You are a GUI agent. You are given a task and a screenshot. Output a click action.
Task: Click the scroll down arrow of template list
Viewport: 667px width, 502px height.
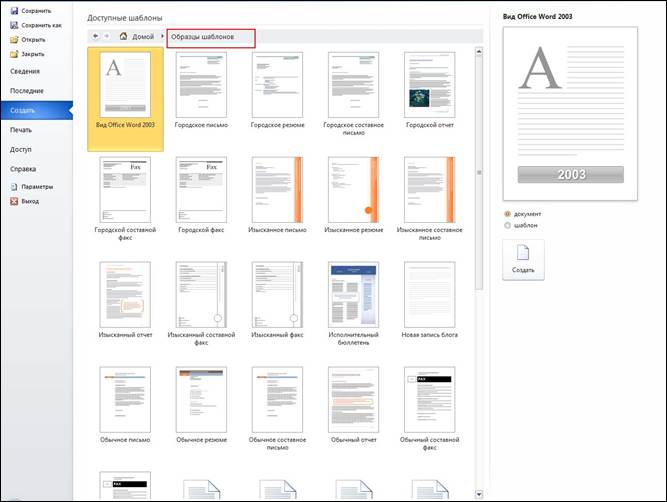[x=479, y=494]
